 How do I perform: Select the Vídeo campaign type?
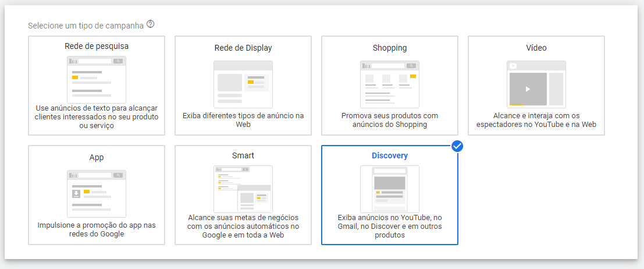pos(536,86)
